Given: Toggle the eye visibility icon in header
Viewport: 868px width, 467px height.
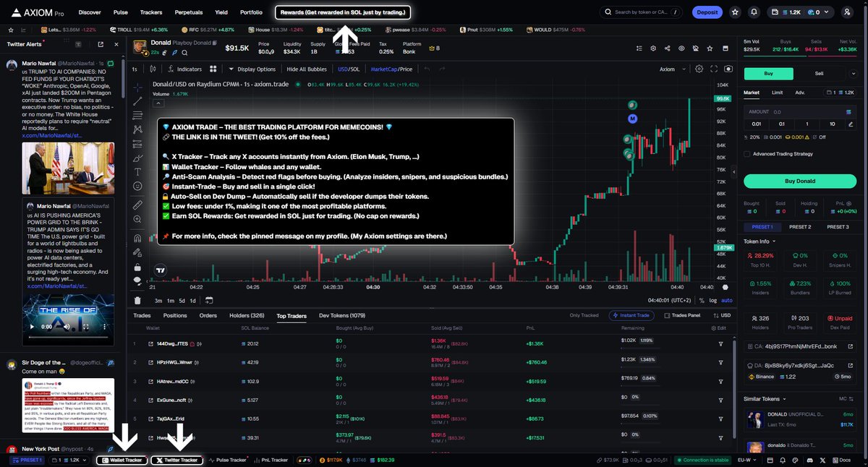Looking at the screenshot, I should tap(681, 48).
